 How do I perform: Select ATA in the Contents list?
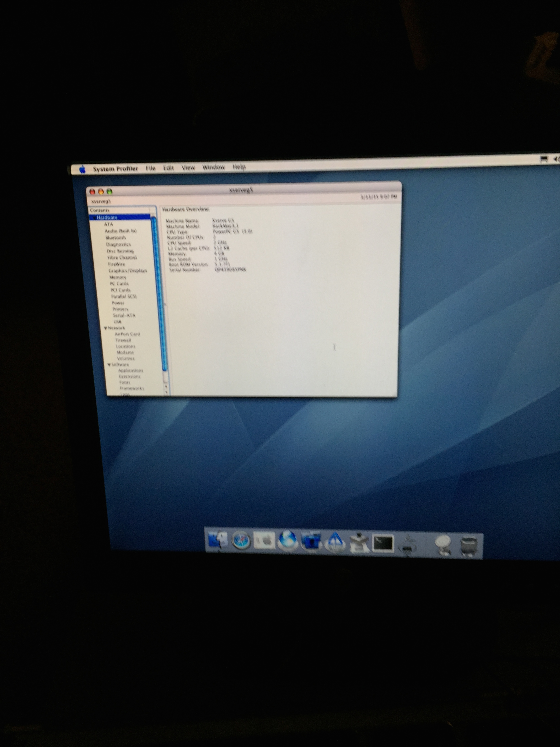[108, 224]
